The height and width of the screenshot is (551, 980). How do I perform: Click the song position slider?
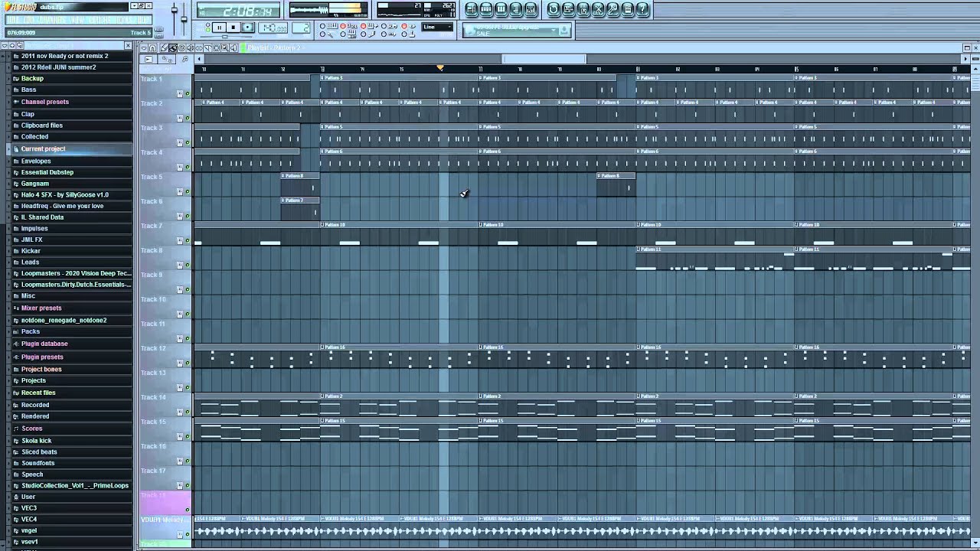224,37
